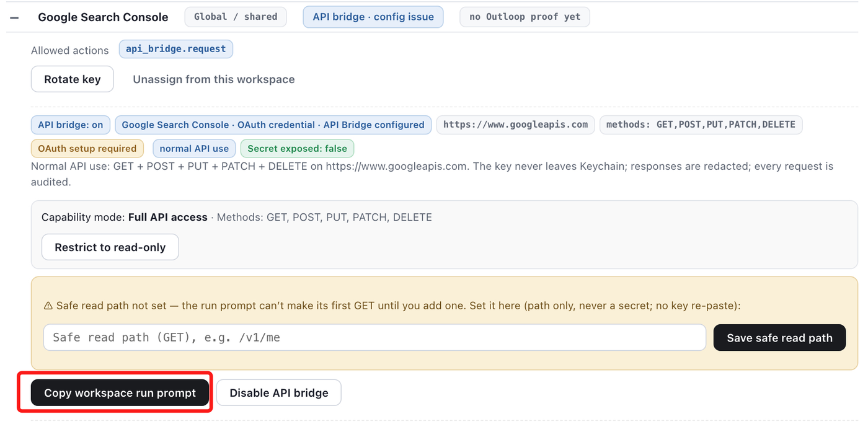Screen dimensions: 868x424
Task: Click the warning icon before Safe read path not set
Action: tap(48, 306)
